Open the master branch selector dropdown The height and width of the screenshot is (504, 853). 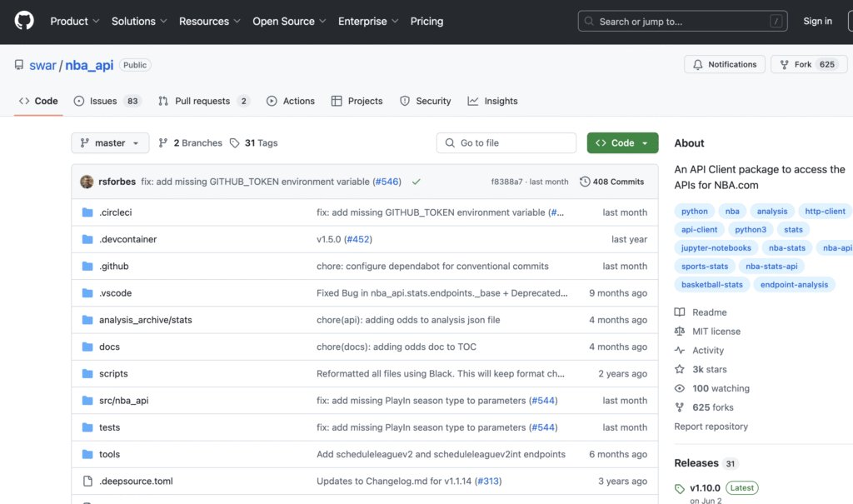(x=110, y=143)
